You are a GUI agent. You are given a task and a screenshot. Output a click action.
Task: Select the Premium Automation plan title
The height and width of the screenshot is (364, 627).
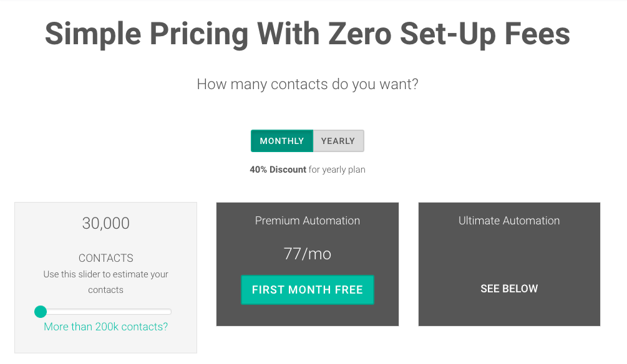(x=307, y=221)
